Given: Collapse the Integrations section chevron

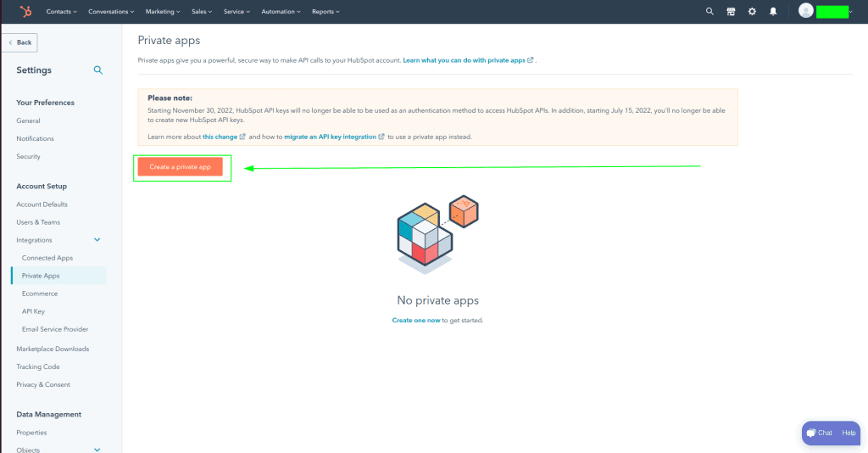Looking at the screenshot, I should tap(97, 240).
